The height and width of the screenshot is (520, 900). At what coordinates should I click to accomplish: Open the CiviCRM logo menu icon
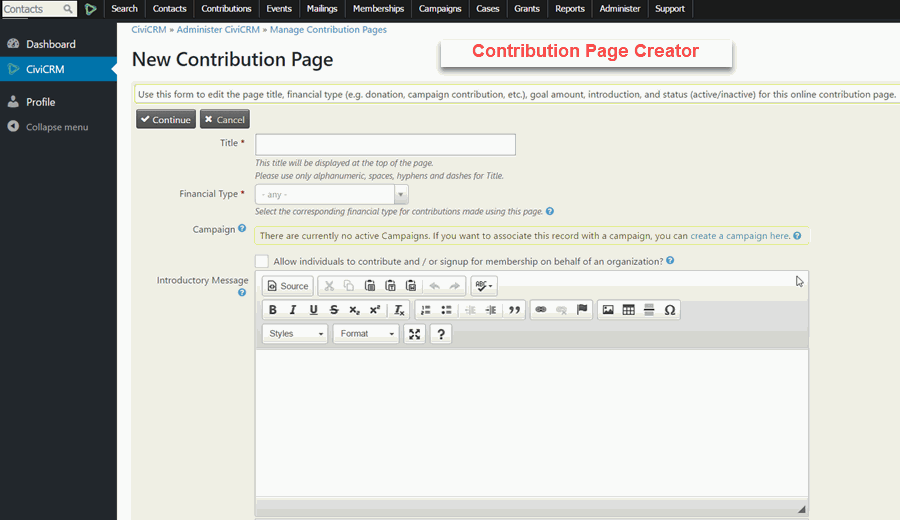(x=91, y=9)
